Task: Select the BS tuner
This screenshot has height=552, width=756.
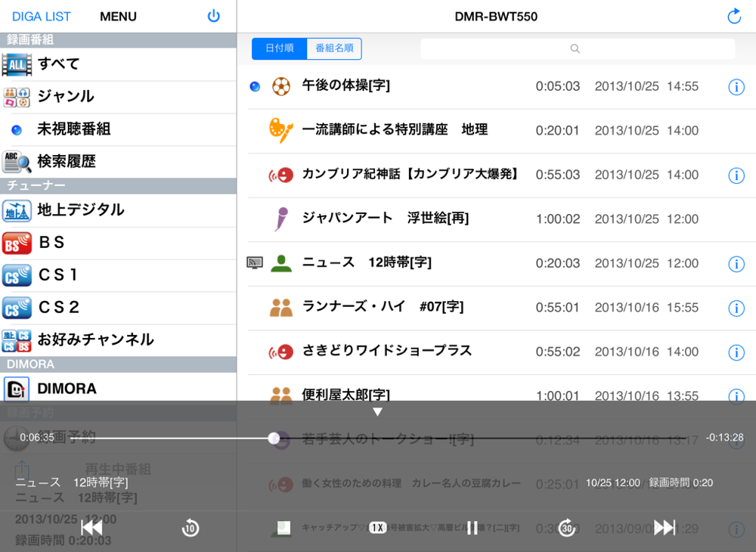Action: pos(118,243)
